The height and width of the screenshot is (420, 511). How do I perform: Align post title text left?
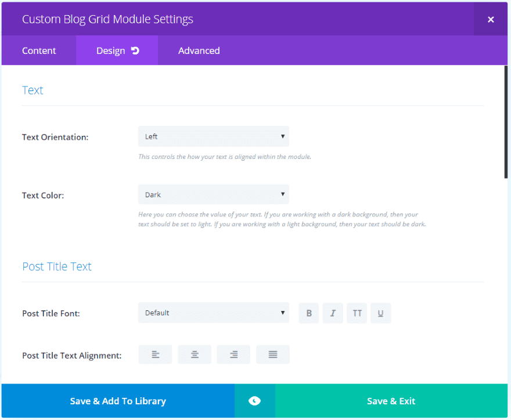tap(155, 354)
